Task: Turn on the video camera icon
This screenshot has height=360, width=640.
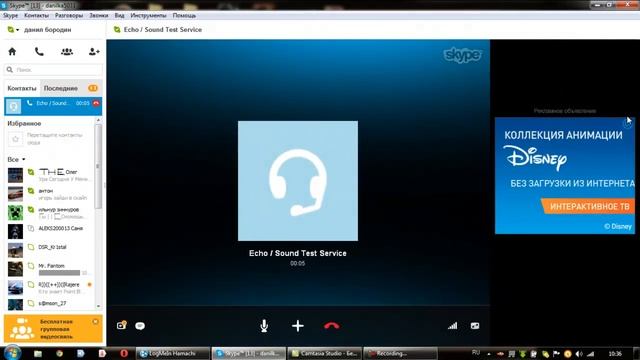Action: [121, 325]
